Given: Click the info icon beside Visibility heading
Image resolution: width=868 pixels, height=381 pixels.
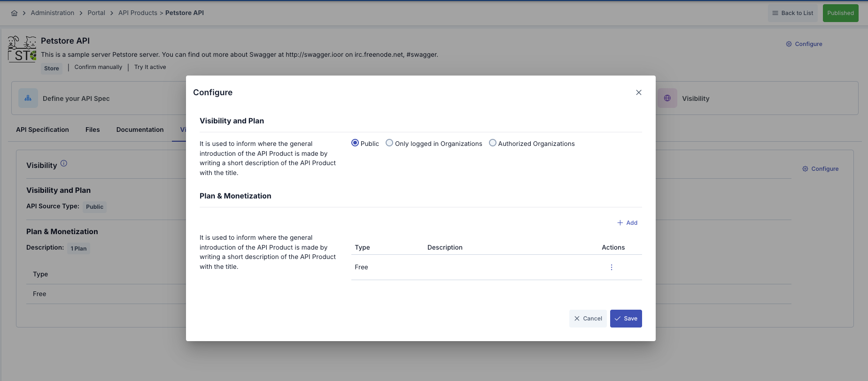Looking at the screenshot, I should coord(64,164).
